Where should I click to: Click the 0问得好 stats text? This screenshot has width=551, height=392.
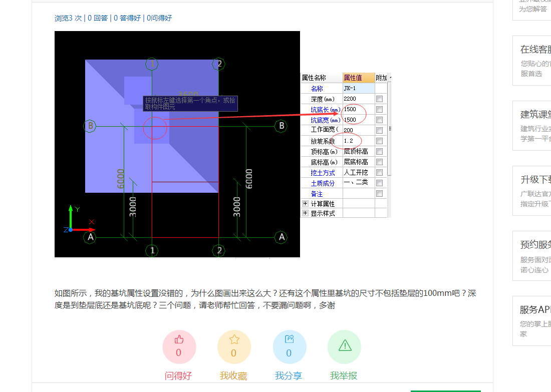pyautogui.click(x=159, y=18)
